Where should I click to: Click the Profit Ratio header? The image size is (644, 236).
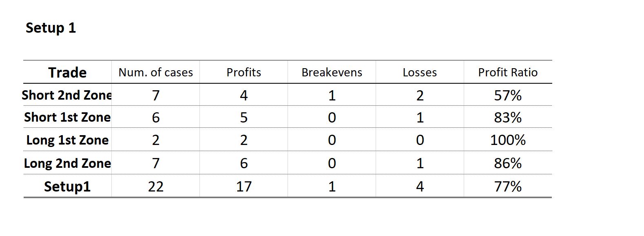click(508, 72)
